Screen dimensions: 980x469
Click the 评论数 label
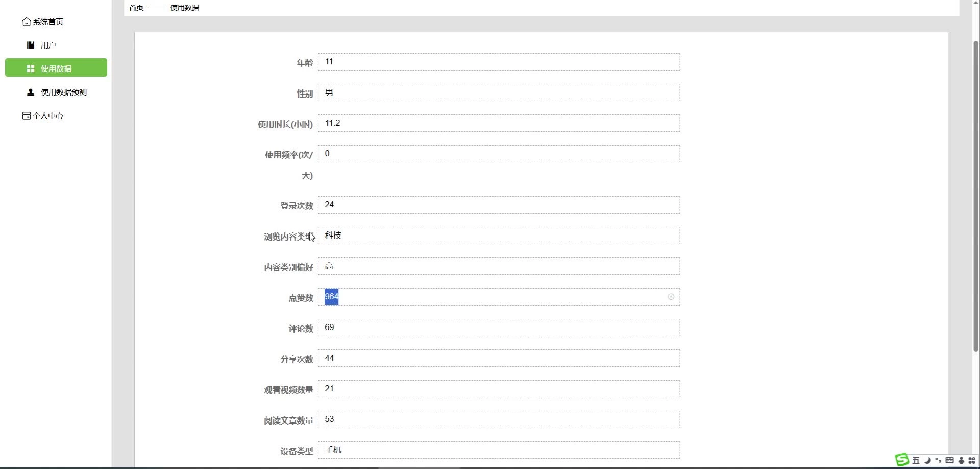(301, 329)
